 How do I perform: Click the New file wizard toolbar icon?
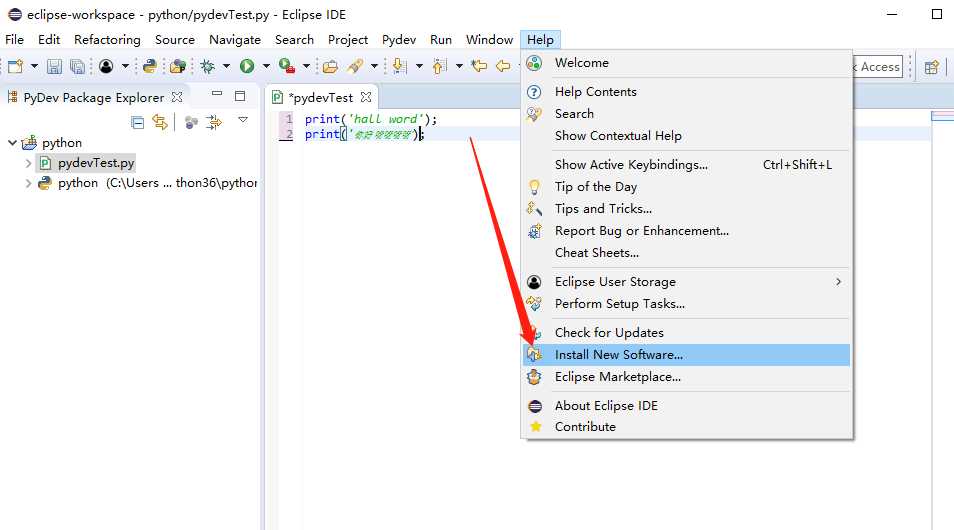pos(16,66)
